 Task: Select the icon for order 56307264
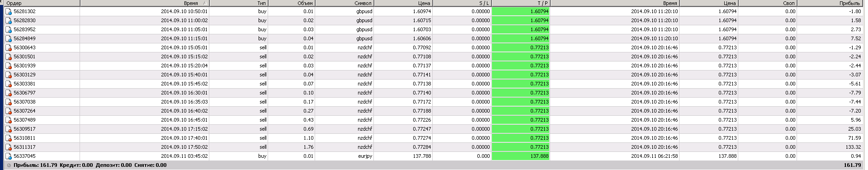tap(9, 111)
